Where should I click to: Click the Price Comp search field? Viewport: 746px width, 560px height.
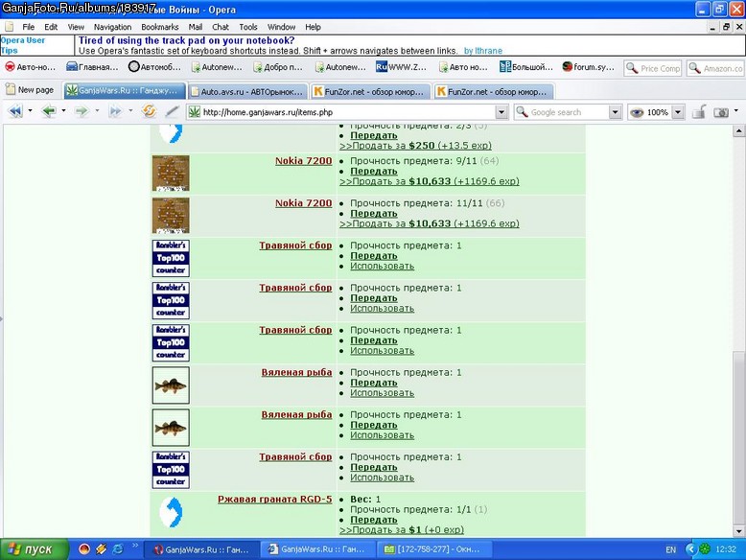[x=653, y=68]
